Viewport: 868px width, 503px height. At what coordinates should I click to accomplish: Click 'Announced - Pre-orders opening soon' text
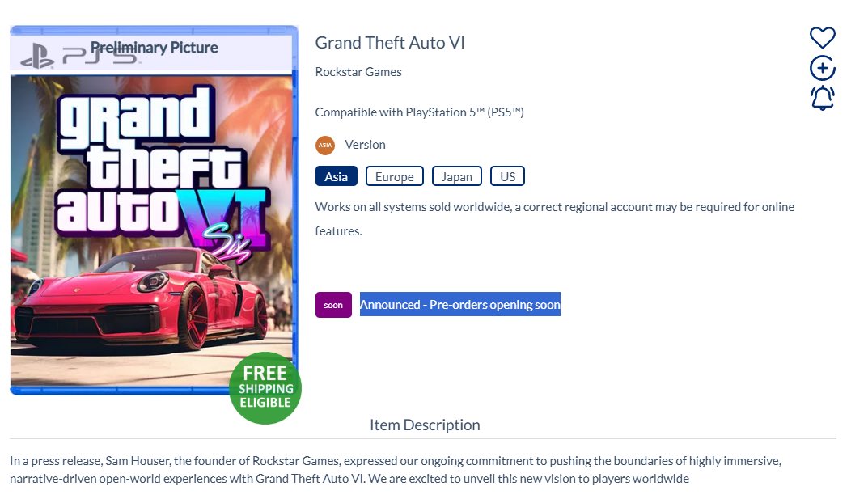tap(459, 305)
